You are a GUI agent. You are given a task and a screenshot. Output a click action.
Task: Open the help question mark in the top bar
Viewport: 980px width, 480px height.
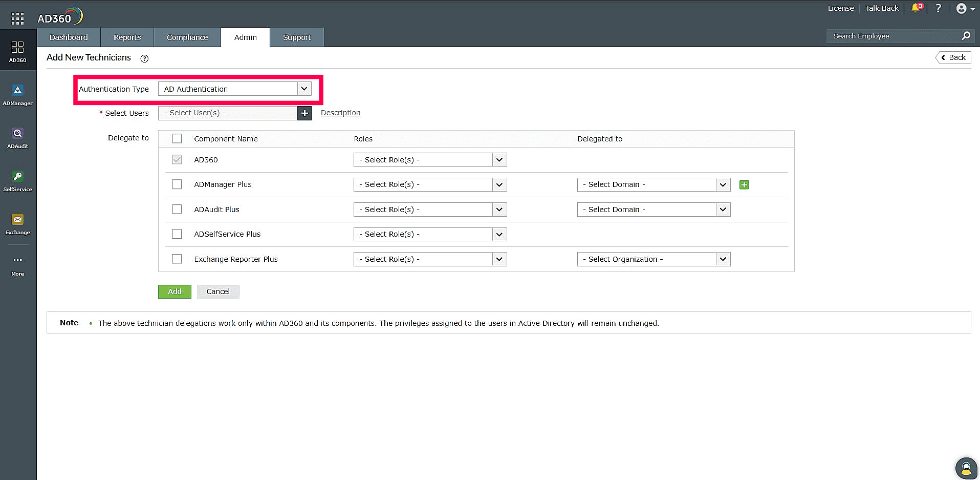coord(938,8)
